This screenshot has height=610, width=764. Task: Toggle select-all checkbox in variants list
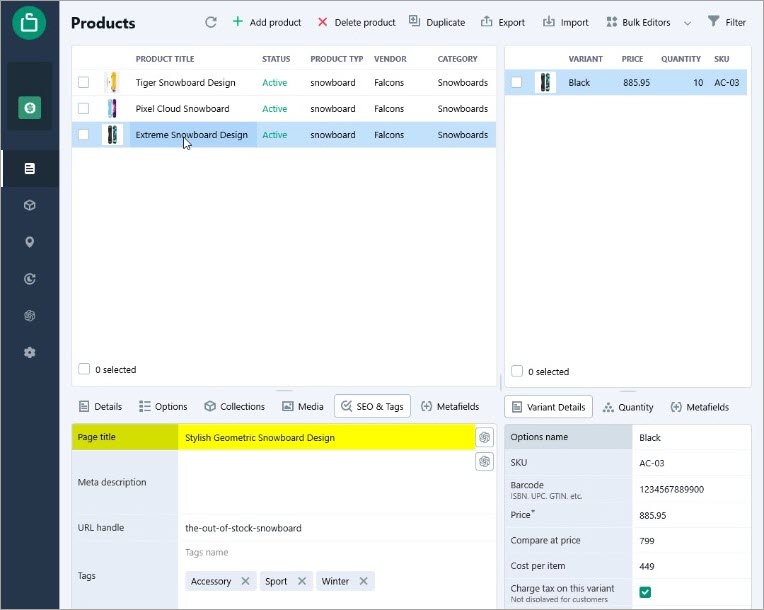tap(517, 371)
